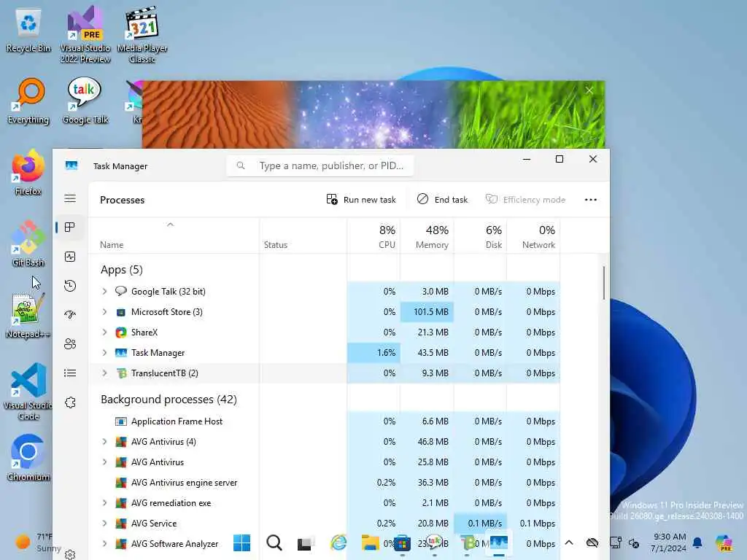Open the Task Manager hamburger navigation menu
The width and height of the screenshot is (747, 560).
70,198
